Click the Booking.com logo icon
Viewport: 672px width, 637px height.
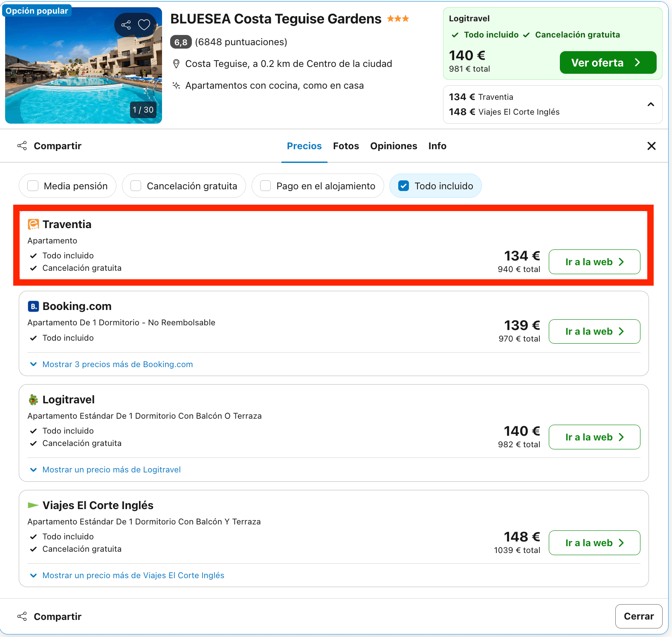(x=33, y=306)
